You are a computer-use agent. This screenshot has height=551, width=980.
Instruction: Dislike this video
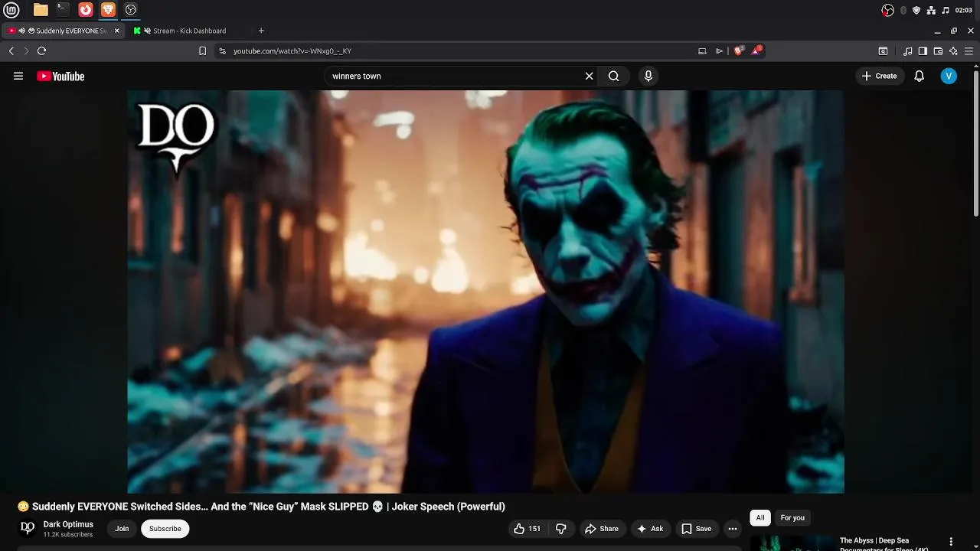point(561,529)
